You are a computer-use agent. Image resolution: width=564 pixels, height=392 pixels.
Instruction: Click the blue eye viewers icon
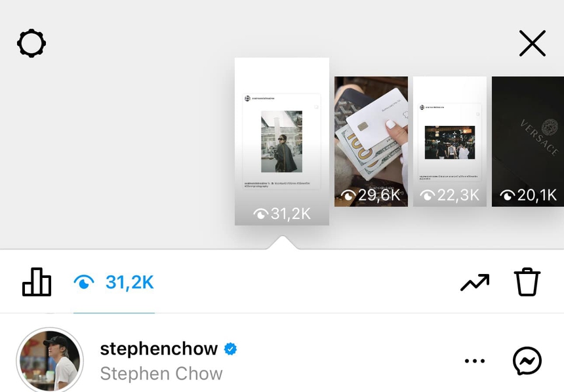coord(84,283)
